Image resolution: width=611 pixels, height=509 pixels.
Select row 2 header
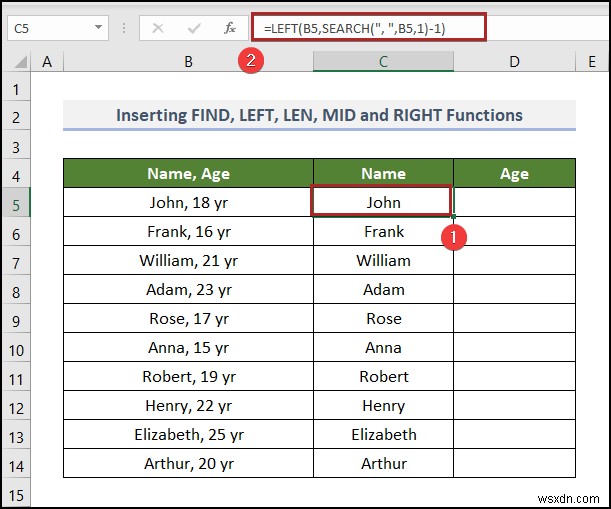(x=16, y=117)
